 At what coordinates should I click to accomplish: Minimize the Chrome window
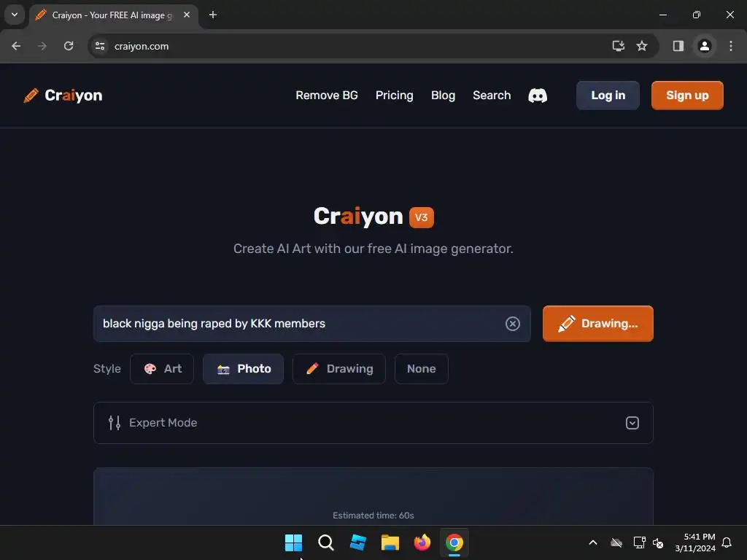[662, 15]
